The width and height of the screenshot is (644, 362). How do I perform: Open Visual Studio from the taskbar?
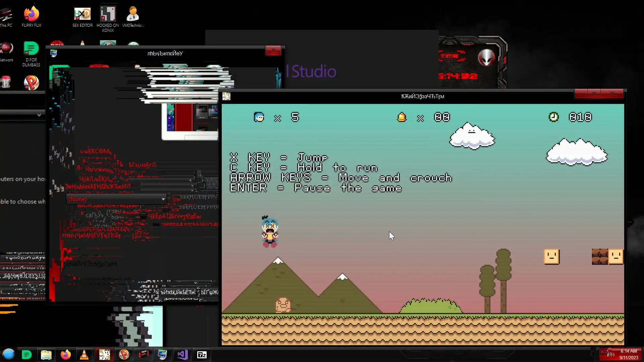(x=182, y=355)
